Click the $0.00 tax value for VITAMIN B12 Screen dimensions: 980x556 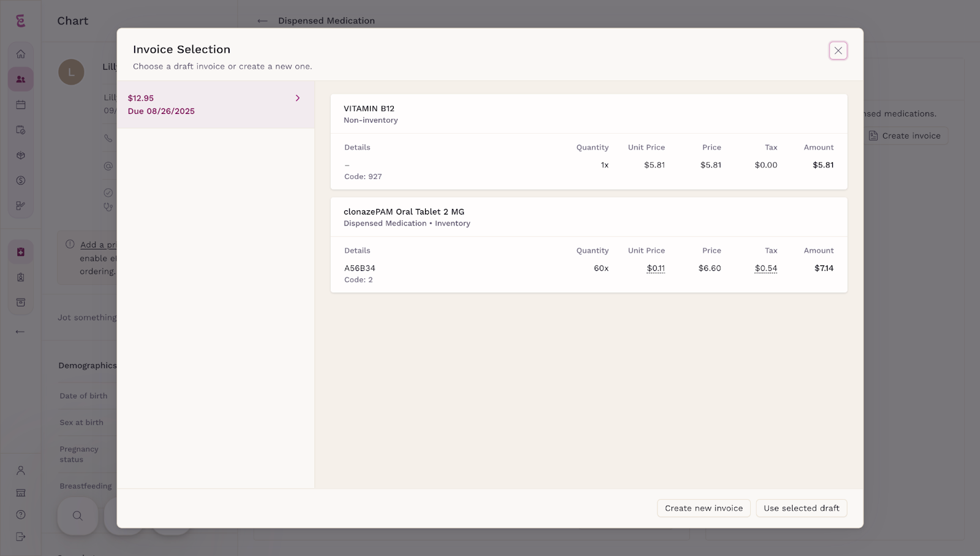coord(766,165)
